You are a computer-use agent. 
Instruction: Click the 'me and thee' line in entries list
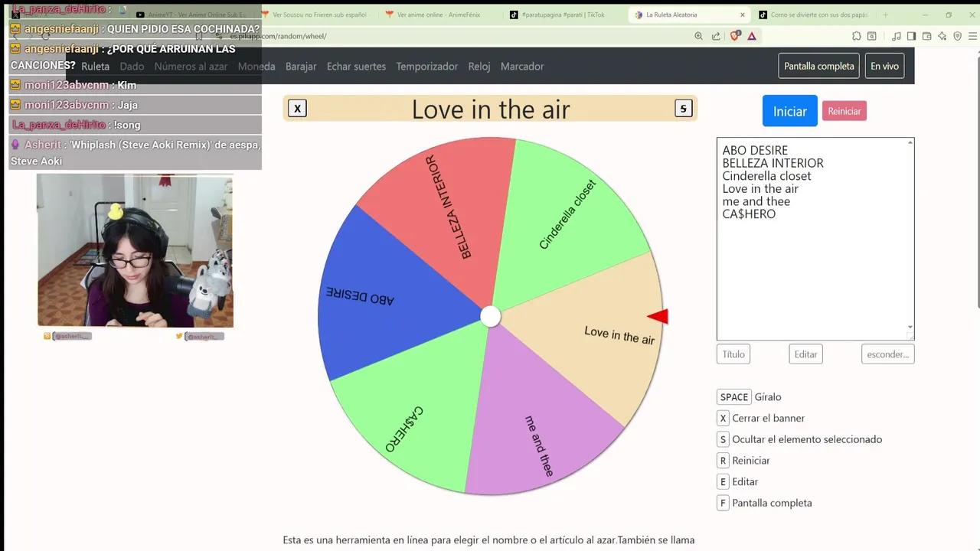tap(756, 201)
